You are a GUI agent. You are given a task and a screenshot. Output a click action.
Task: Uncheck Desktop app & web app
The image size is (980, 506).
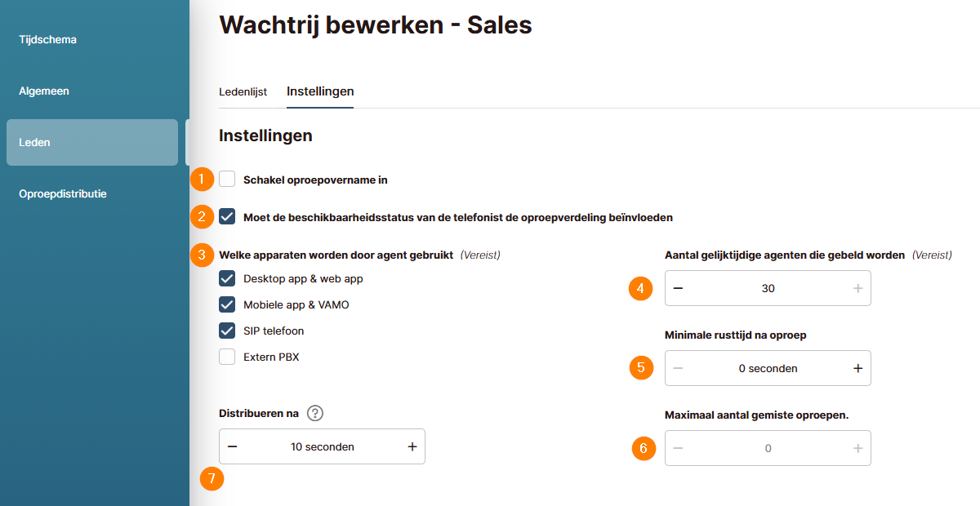click(x=227, y=279)
